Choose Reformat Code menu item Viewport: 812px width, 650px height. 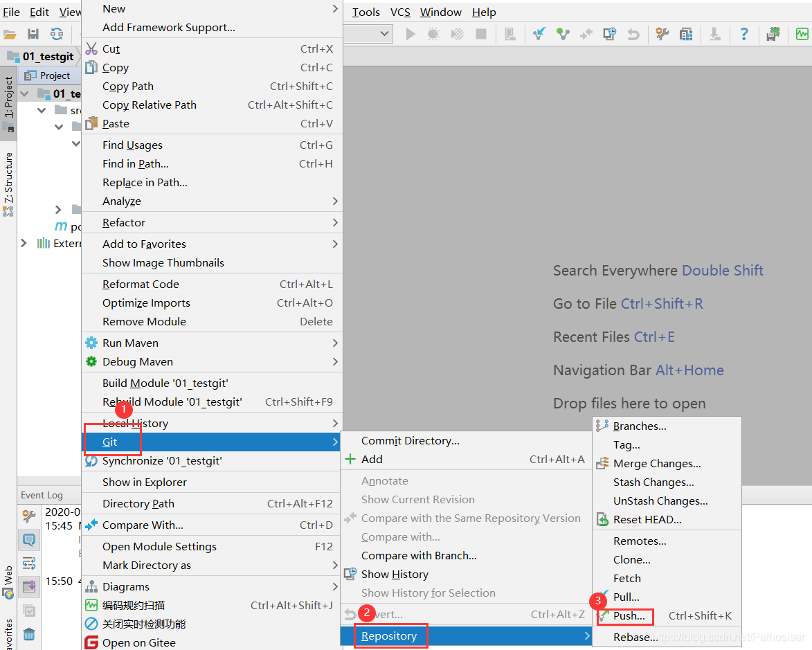pyautogui.click(x=212, y=285)
